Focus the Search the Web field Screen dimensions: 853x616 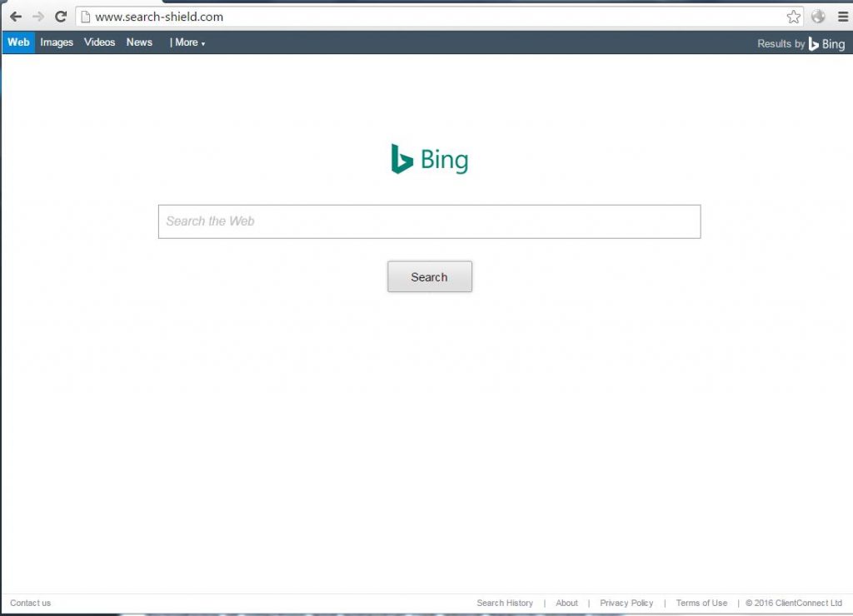click(429, 221)
